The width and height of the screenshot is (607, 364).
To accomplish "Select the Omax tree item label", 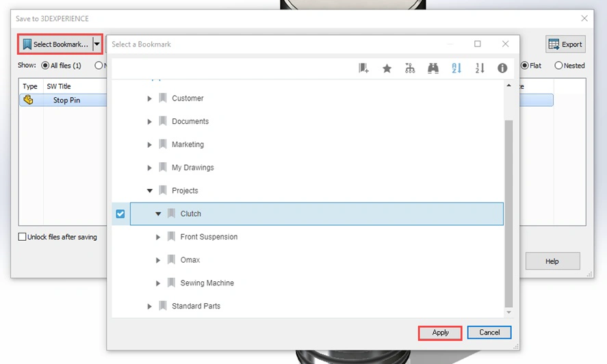I will [x=190, y=260].
